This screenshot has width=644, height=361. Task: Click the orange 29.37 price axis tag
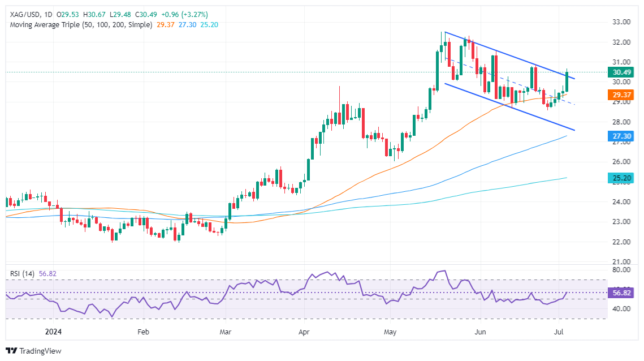[621, 95]
